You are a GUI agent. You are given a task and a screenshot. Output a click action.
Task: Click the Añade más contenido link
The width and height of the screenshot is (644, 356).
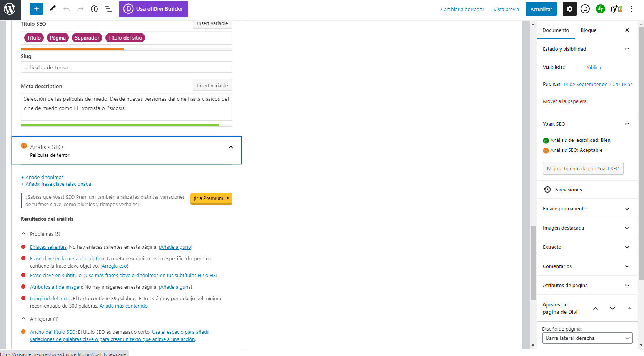pos(123,306)
